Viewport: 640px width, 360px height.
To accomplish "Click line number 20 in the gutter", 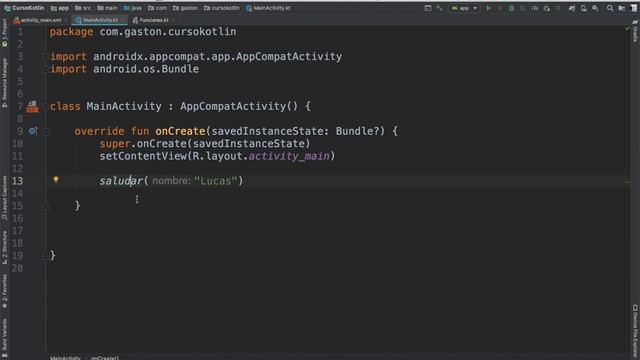I will [x=17, y=268].
